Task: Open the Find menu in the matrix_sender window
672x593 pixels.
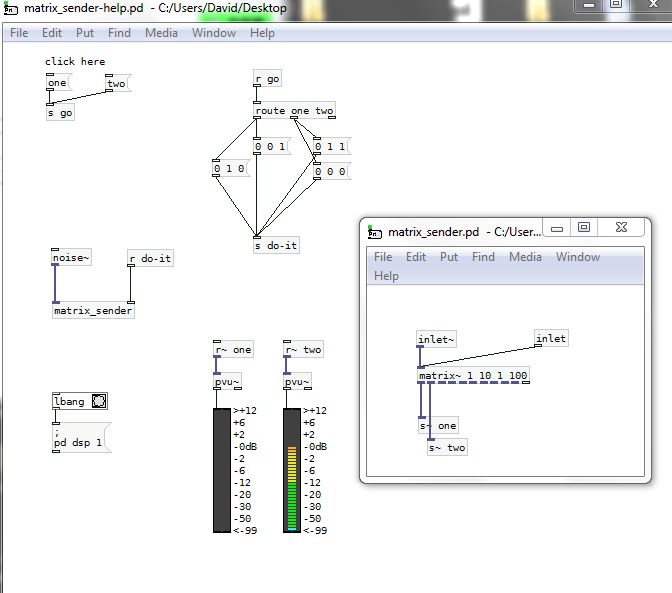Action: tap(483, 257)
